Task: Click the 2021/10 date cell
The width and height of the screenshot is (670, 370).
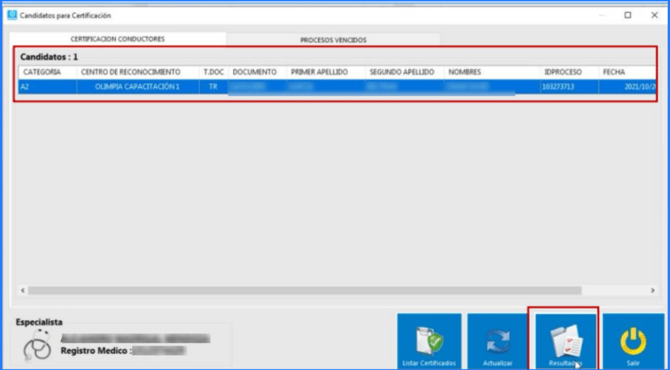Action: pyautogui.click(x=627, y=87)
